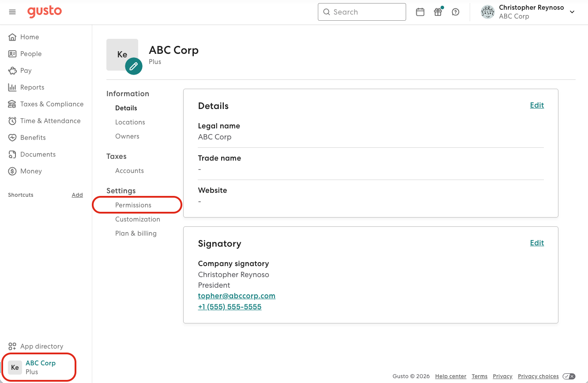The width and height of the screenshot is (588, 383).
Task: Expand the user account dropdown chevron
Action: pyautogui.click(x=572, y=12)
